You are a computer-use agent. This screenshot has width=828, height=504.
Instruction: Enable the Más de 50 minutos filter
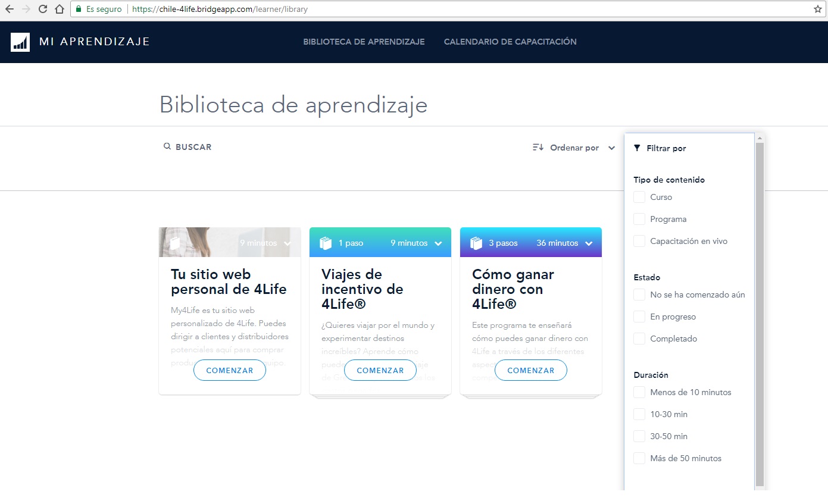pyautogui.click(x=639, y=458)
